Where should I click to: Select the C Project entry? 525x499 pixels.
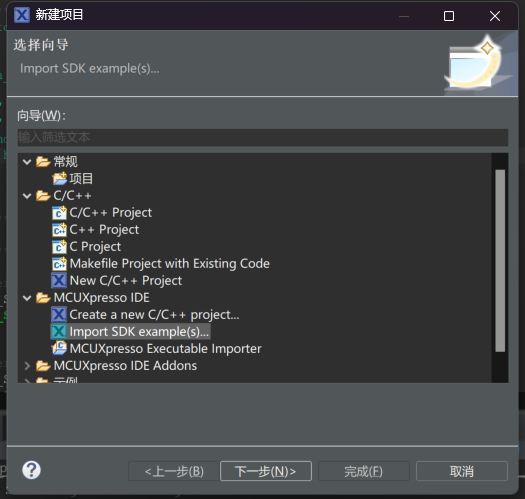pos(95,247)
